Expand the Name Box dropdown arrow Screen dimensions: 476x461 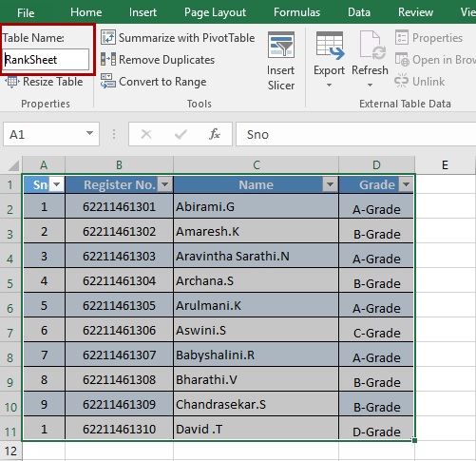pyautogui.click(x=90, y=133)
